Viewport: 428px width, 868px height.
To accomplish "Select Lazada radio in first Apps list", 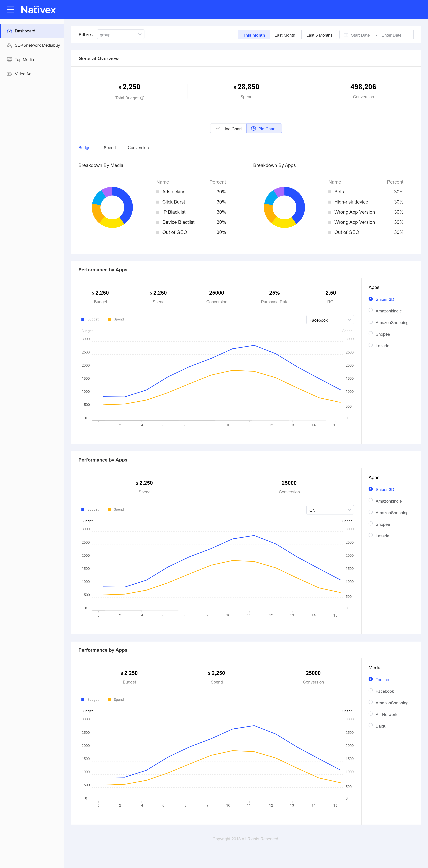I will pos(370,345).
